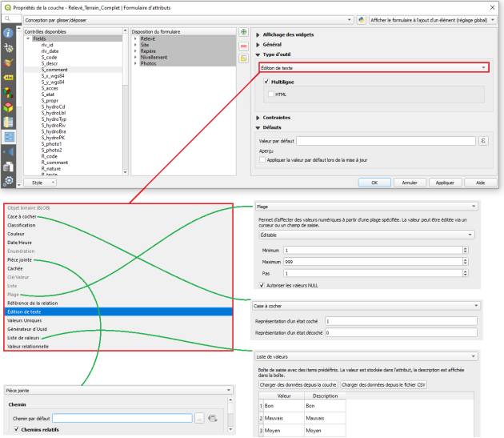Toggle the Chemins relatifs checkbox
The height and width of the screenshot is (438, 504).
tap(16, 429)
